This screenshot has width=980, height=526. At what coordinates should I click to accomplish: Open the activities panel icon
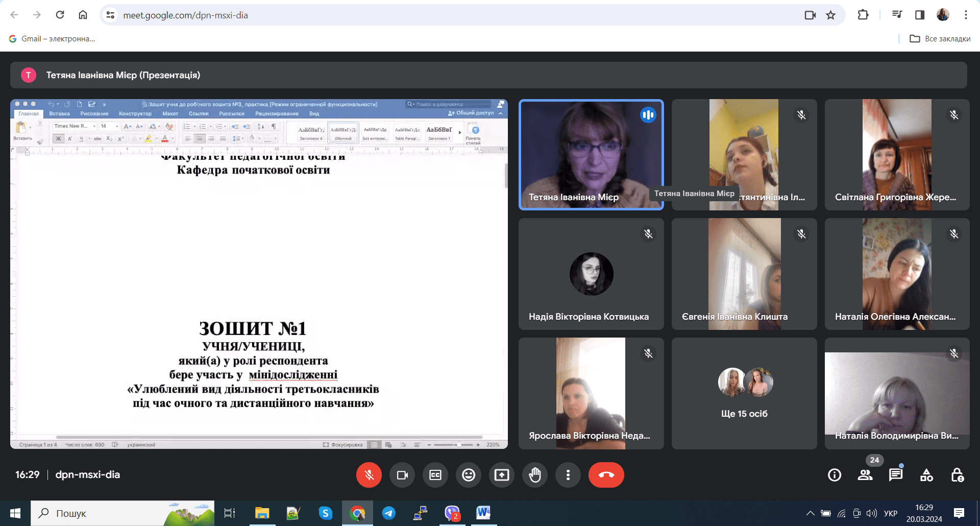coord(926,475)
